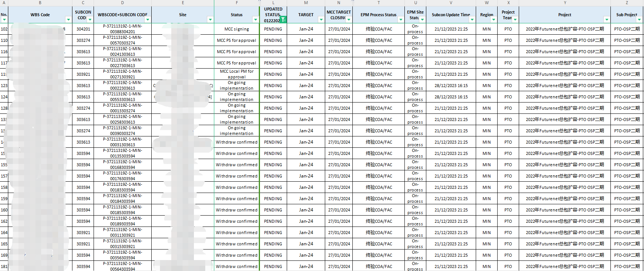
Task: Select column Y by its header letter
Action: (x=565, y=3)
